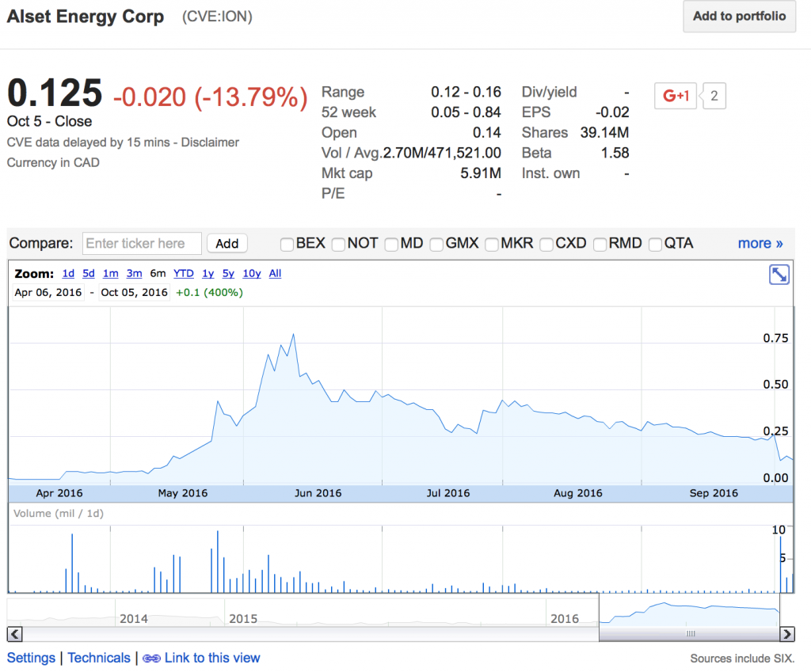Tick the QTA comparison checkbox
Viewport: 811px width, 672px height.
click(656, 244)
